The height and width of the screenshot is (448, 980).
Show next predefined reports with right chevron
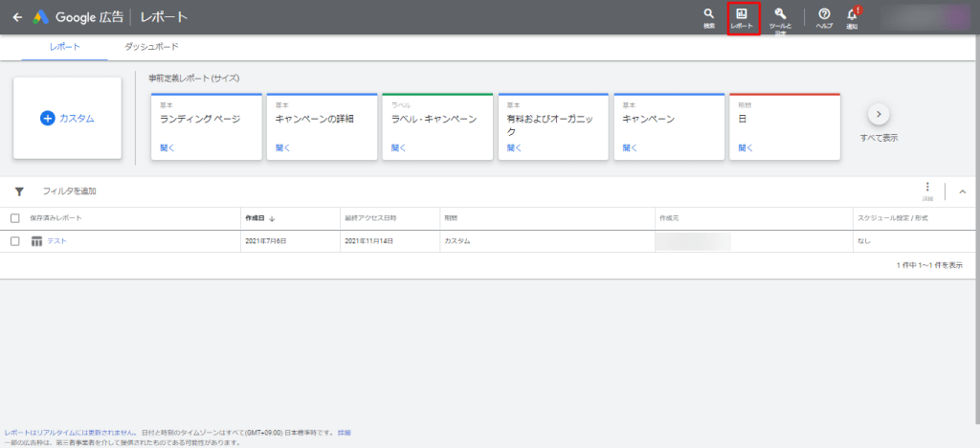pos(879,114)
